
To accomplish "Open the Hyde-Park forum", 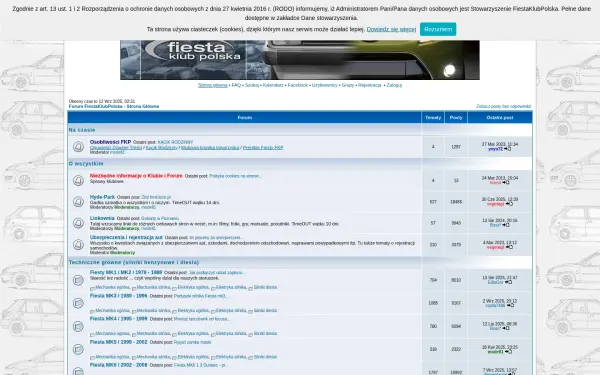I will click(x=102, y=197).
